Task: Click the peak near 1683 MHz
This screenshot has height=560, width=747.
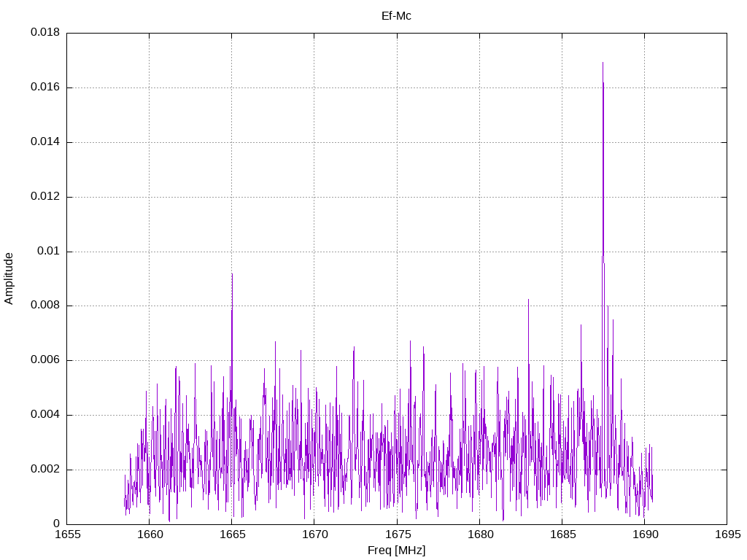Action: click(x=528, y=300)
